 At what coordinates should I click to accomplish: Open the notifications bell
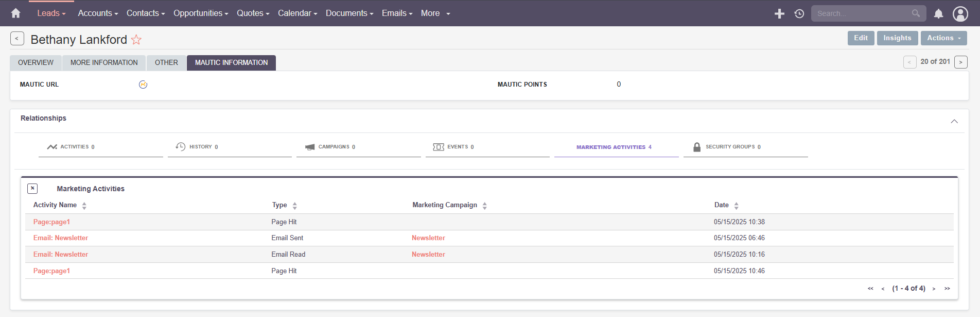pyautogui.click(x=938, y=14)
